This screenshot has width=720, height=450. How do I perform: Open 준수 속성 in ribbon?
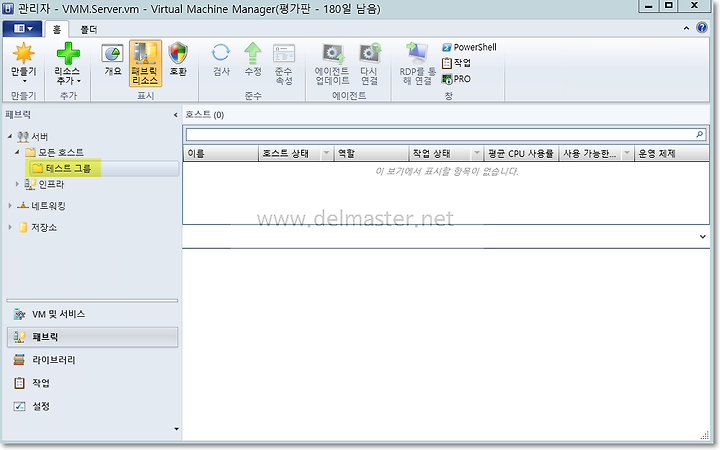tap(284, 64)
